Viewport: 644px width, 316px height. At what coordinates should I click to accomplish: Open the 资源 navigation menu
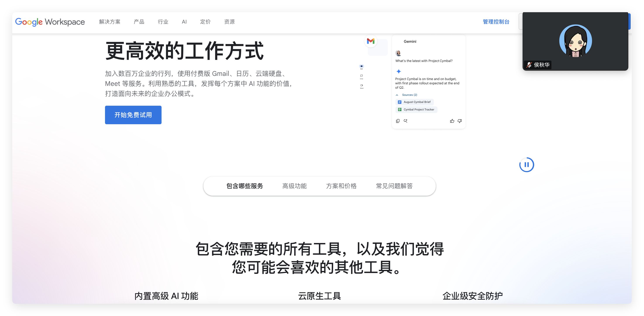click(x=229, y=22)
